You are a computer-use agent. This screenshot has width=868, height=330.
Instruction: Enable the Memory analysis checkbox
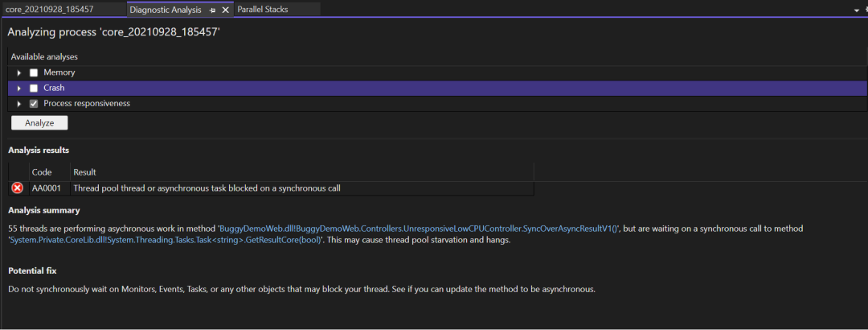coord(34,72)
